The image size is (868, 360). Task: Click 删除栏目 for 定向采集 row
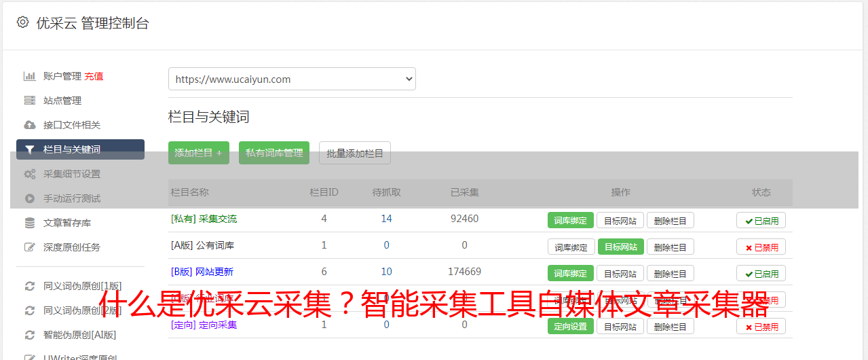click(x=671, y=326)
